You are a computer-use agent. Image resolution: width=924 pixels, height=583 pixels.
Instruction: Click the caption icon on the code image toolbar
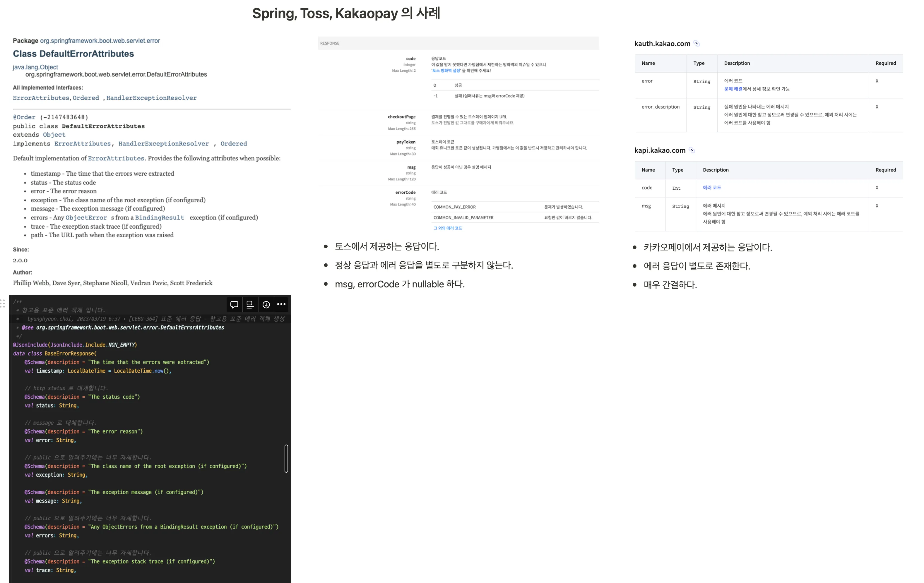pyautogui.click(x=250, y=305)
